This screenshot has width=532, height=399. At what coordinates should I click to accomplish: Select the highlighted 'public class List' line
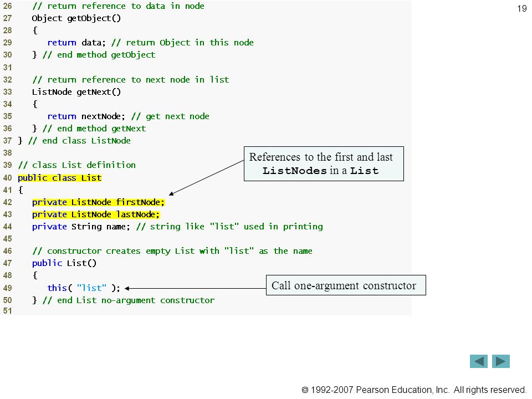point(60,178)
